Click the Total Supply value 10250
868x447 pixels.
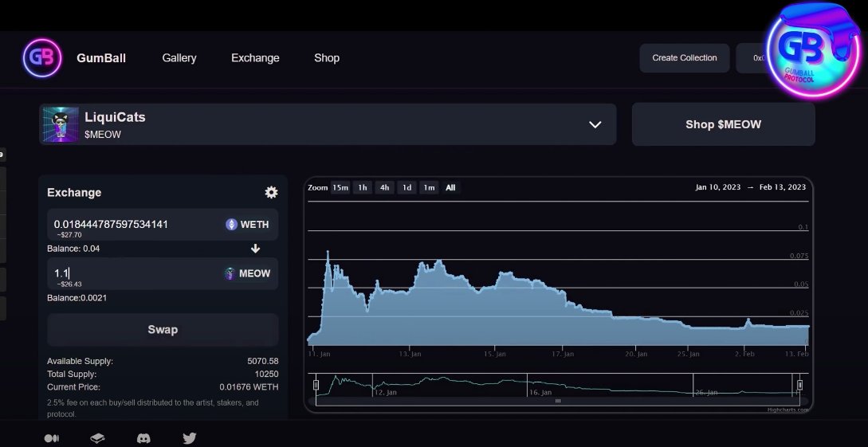coord(267,374)
